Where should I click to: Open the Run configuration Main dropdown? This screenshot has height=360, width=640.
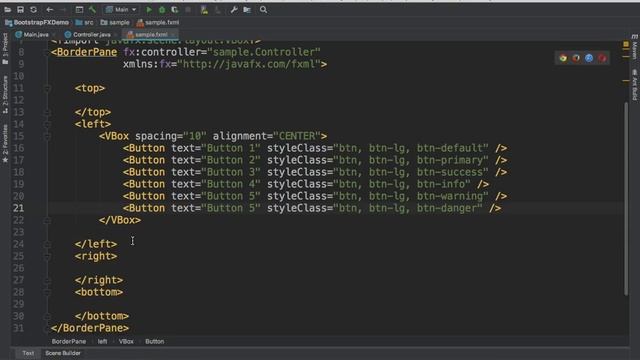pos(121,9)
